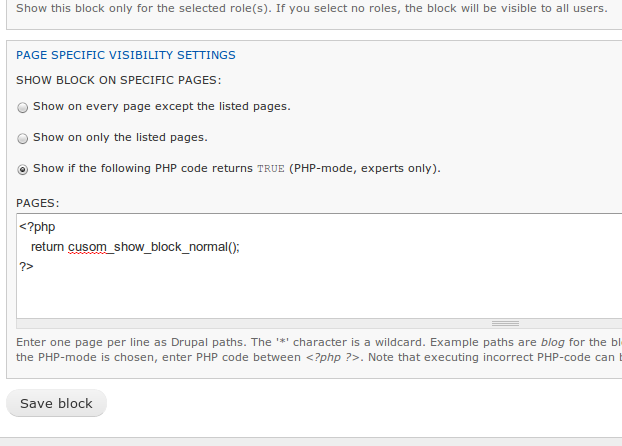The width and height of the screenshot is (622, 446).
Task: Click the 'Enter one page per line' help text
Action: [319, 350]
